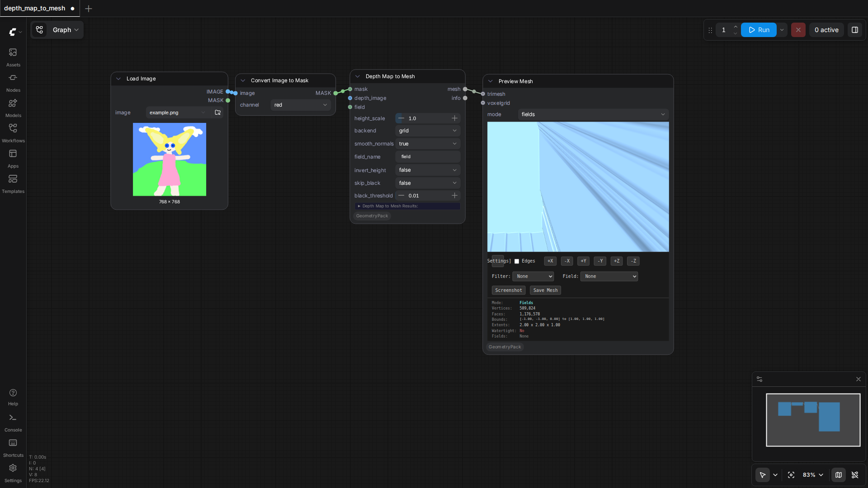Click the Save Mesh button
The height and width of the screenshot is (488, 868).
(x=545, y=290)
